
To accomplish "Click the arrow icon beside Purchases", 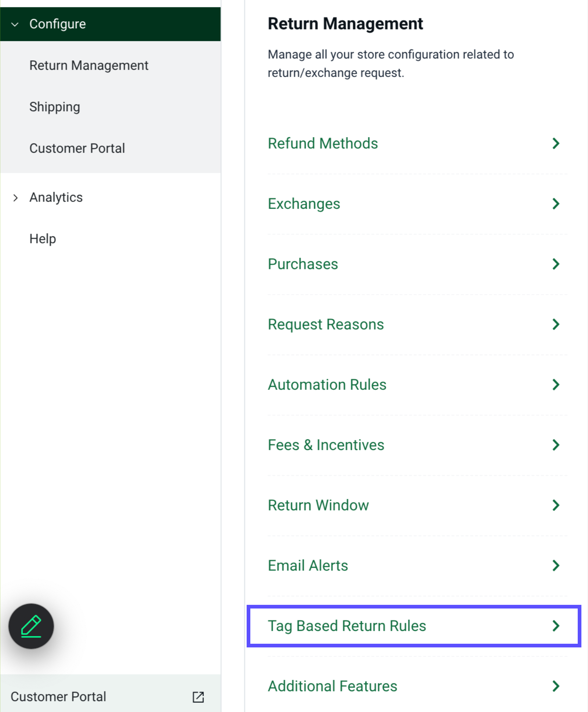I will 555,264.
